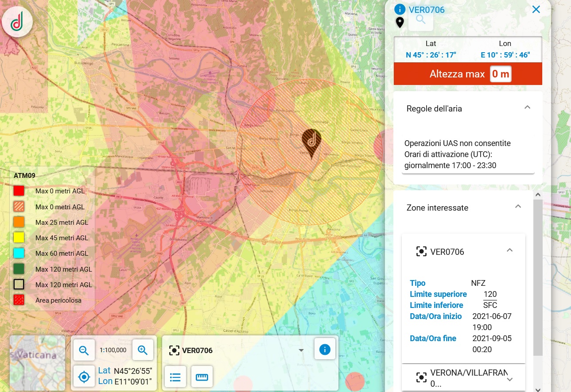Click the Altezza max 0 m badge

(x=501, y=74)
